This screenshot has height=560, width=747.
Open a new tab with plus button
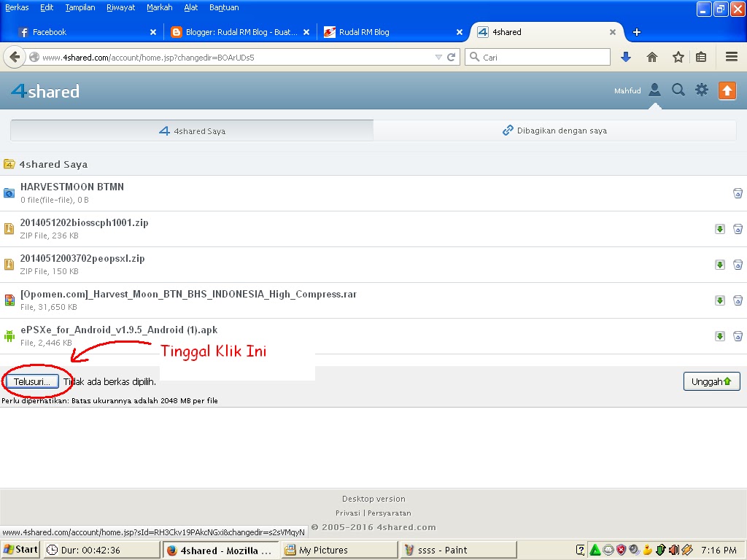(636, 32)
